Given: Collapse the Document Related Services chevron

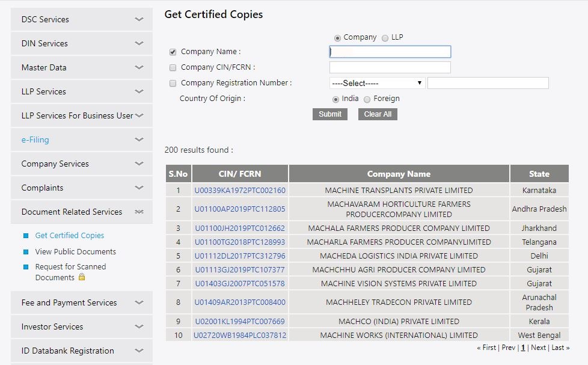Looking at the screenshot, I should tap(139, 212).
